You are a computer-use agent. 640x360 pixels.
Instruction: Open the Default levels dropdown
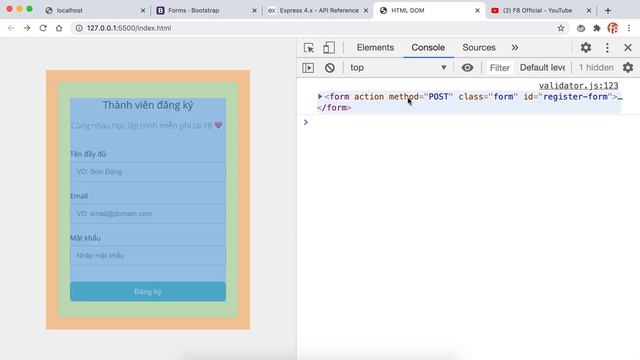542,68
